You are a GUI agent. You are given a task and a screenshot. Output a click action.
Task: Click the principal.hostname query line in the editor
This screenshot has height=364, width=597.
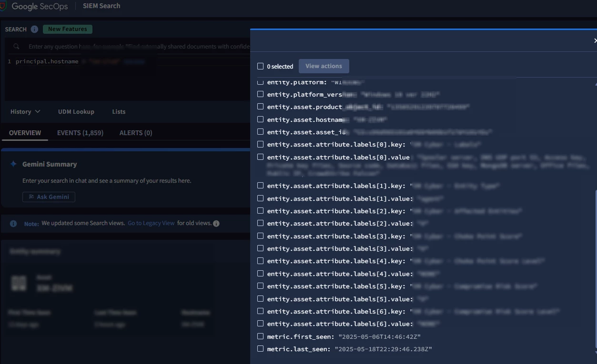(80, 61)
